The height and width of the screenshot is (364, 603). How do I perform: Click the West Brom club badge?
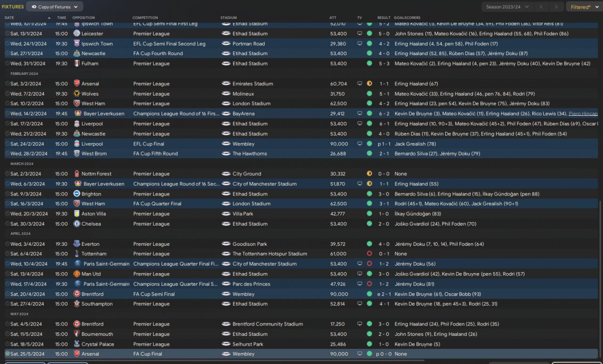pos(77,154)
